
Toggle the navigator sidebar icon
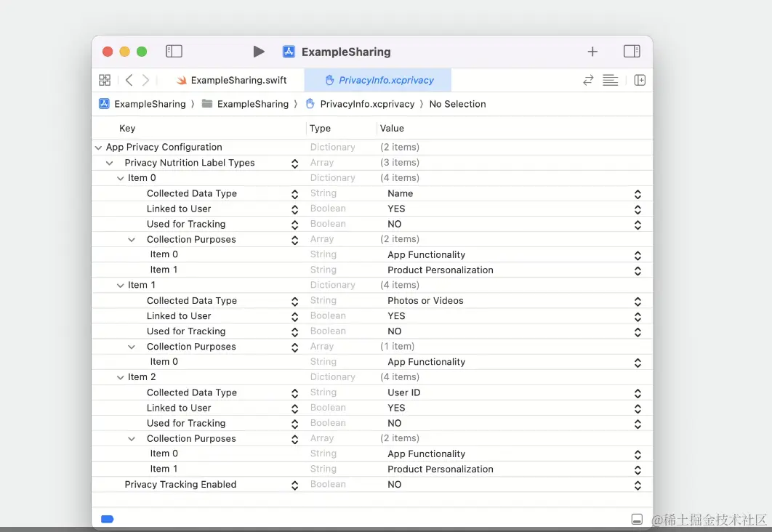(x=174, y=51)
